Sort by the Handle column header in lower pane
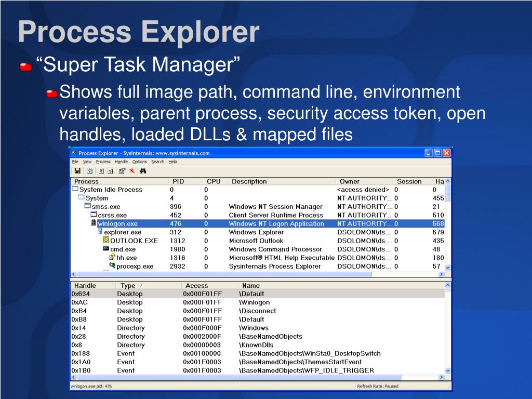Screen dimensions: 532x399 [x=92, y=285]
